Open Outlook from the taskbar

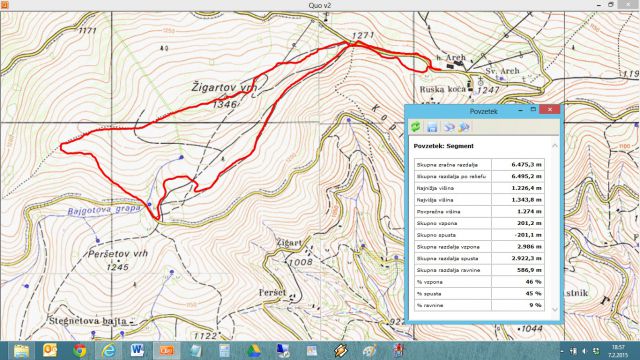tap(50, 350)
